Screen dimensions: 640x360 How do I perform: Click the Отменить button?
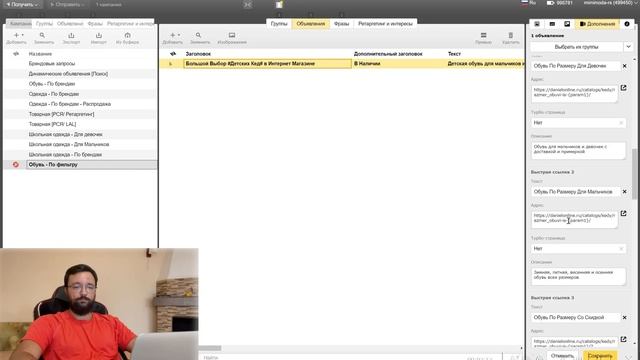pos(562,356)
